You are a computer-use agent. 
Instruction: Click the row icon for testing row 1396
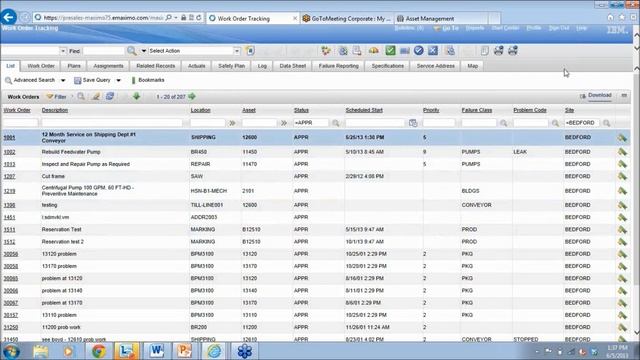point(622,205)
